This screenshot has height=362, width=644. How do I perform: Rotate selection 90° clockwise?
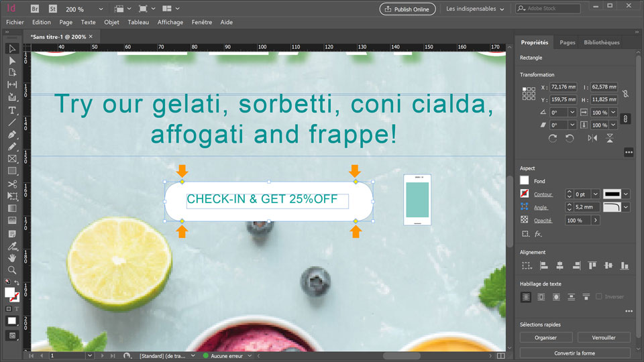pyautogui.click(x=553, y=138)
